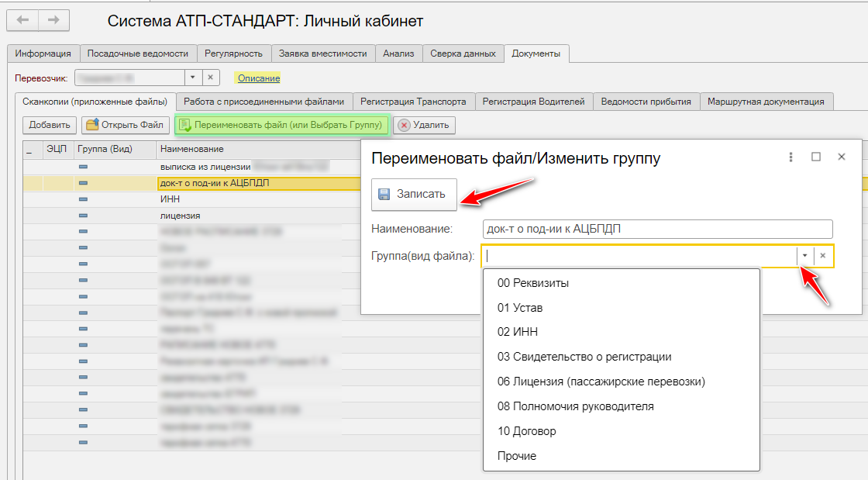Viewport: 868px width, 480px height.
Task: Select 06 Лицензия (пассажирские перевозки) from list
Action: coord(601,381)
